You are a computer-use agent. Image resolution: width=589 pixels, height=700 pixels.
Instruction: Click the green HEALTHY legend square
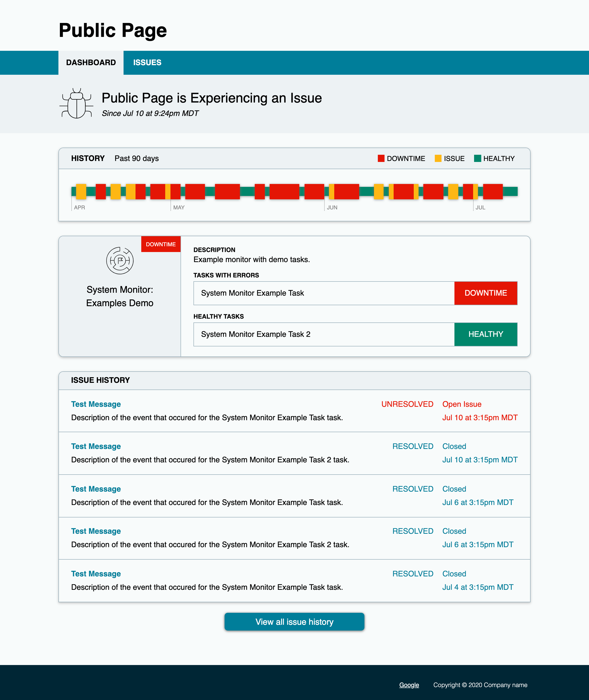(x=477, y=158)
